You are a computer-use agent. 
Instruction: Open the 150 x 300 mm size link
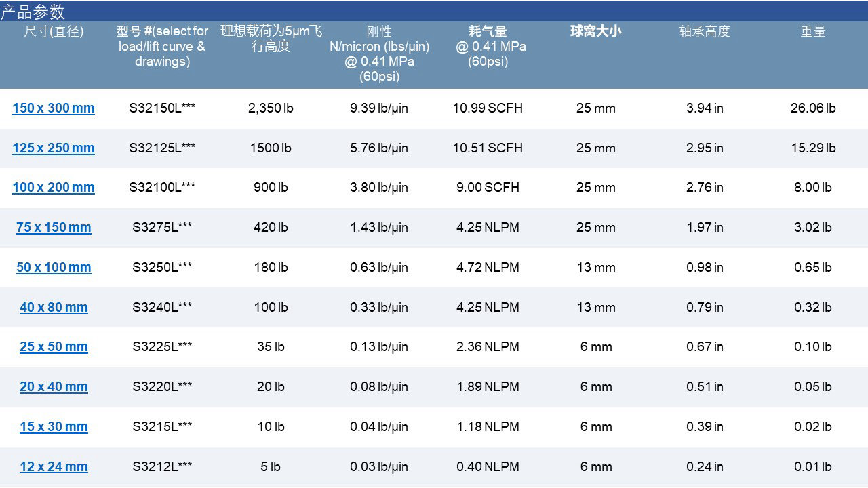point(54,108)
